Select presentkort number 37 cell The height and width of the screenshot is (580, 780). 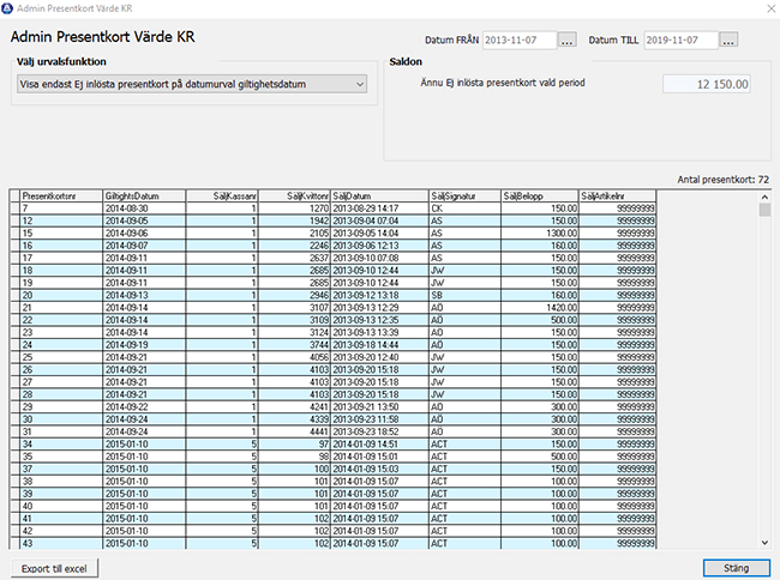(61, 470)
